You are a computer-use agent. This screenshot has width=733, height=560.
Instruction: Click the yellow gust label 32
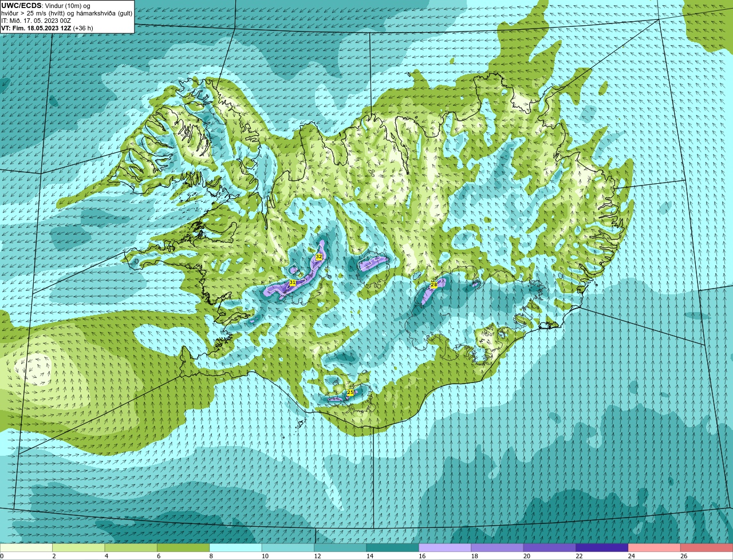[319, 257]
